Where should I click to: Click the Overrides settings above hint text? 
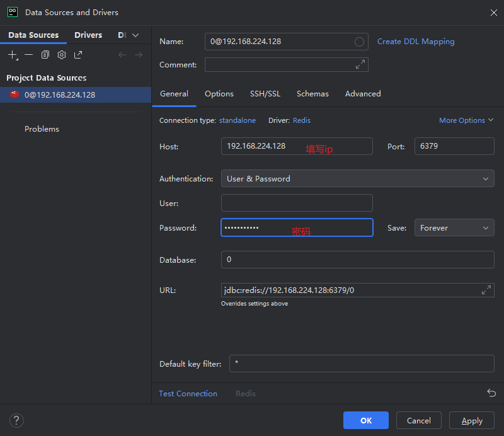[x=255, y=304]
